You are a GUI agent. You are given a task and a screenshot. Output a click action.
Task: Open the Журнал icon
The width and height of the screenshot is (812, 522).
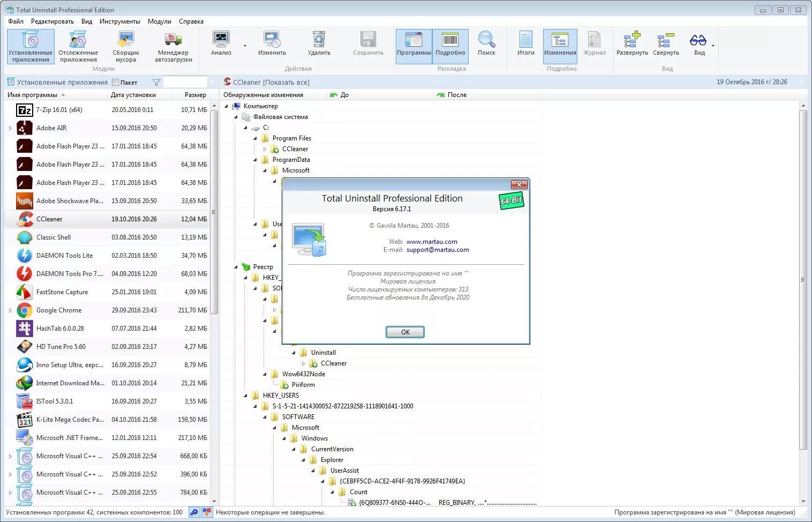(x=594, y=43)
